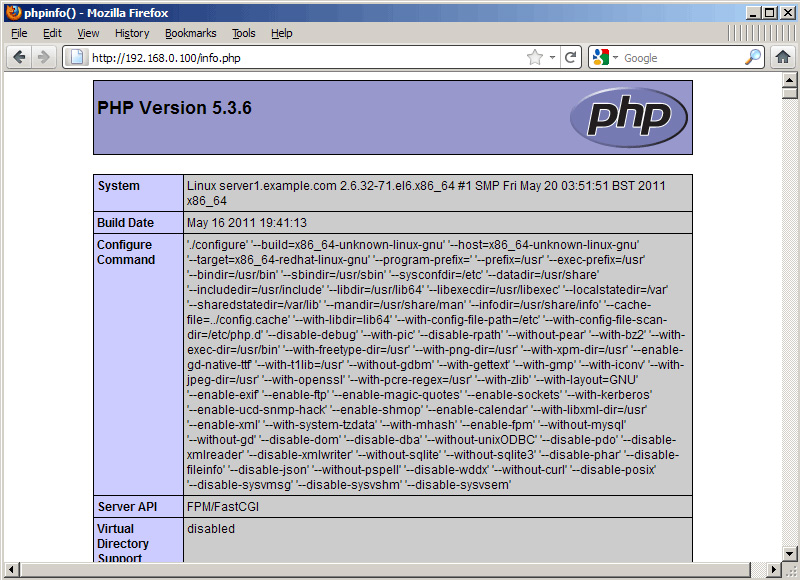The width and height of the screenshot is (800, 580).
Task: Go to the Home page icon
Action: click(783, 57)
